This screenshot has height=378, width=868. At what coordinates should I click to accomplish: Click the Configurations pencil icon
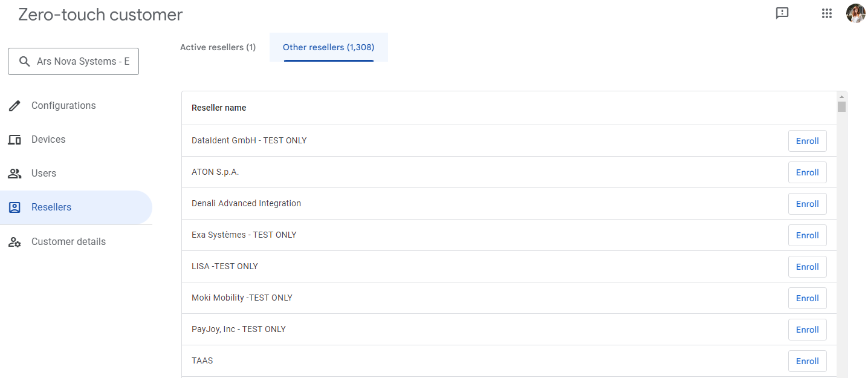click(15, 106)
